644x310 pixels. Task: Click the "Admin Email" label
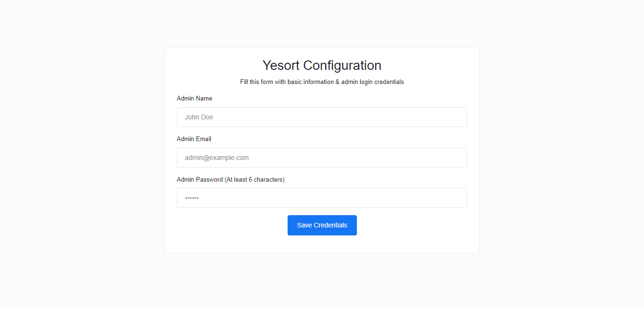point(194,139)
